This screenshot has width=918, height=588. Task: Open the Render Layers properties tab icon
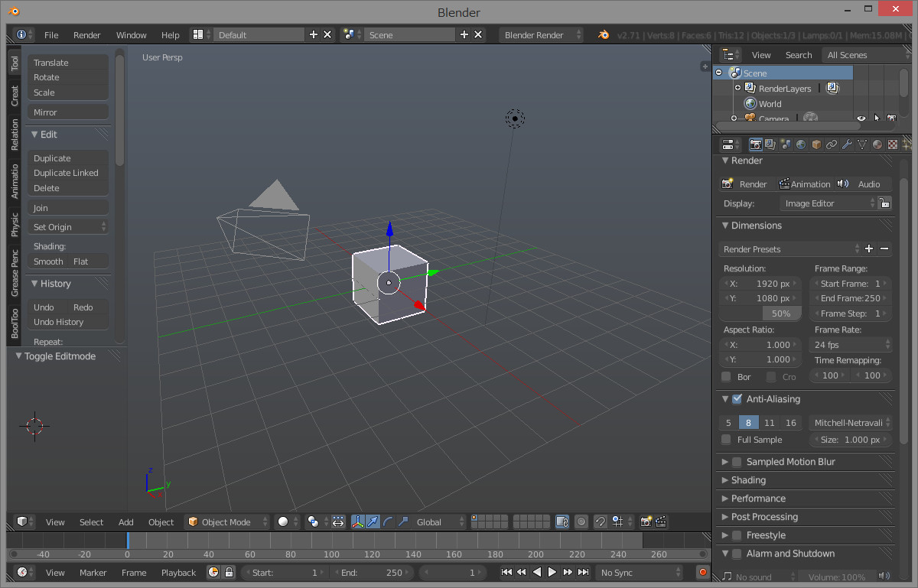coord(770,144)
